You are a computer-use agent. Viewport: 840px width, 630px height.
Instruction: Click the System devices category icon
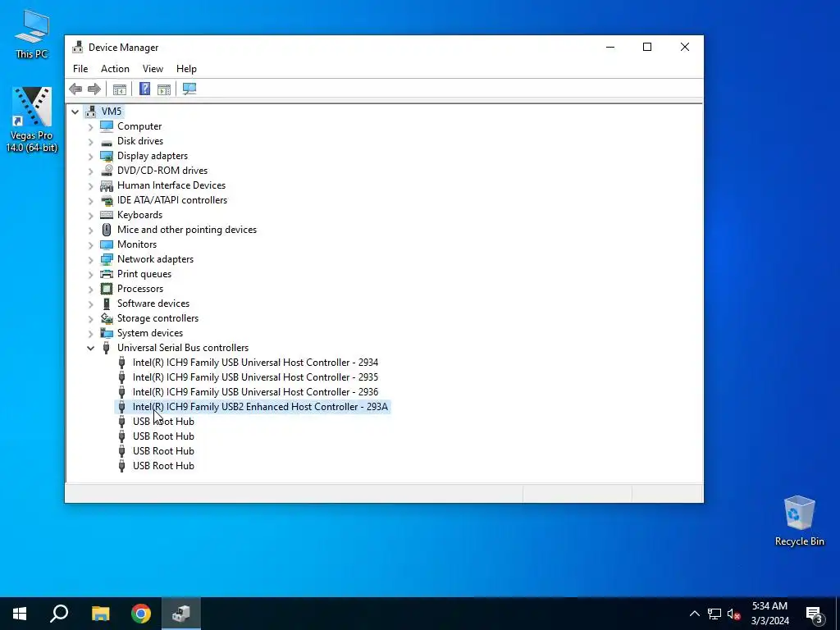tap(107, 333)
